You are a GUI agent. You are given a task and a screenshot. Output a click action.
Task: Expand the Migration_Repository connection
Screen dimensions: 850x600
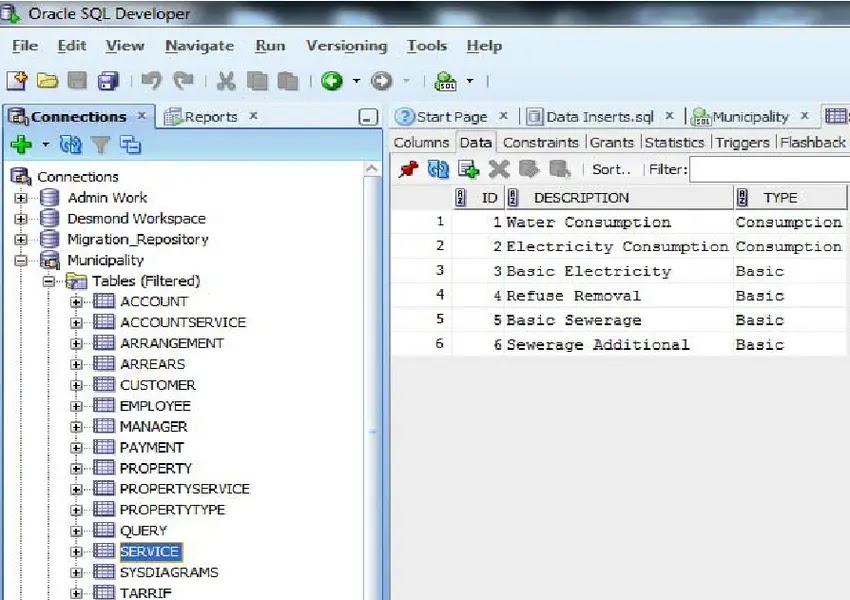(x=21, y=240)
